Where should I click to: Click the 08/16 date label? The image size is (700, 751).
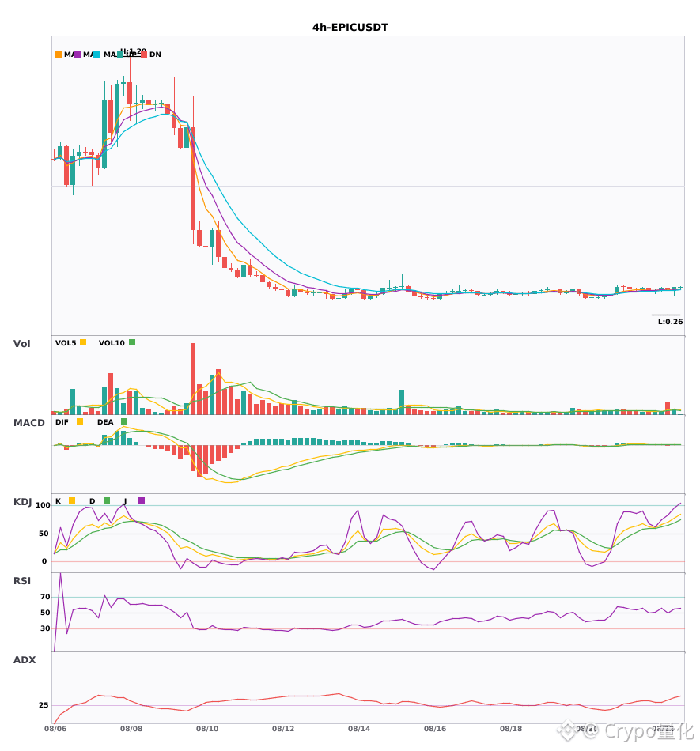coord(435,729)
